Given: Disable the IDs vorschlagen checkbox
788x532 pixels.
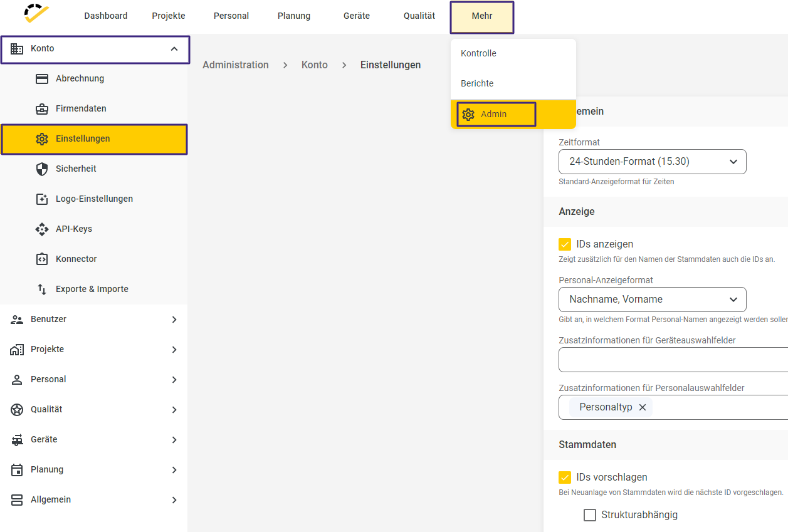Looking at the screenshot, I should (565, 477).
